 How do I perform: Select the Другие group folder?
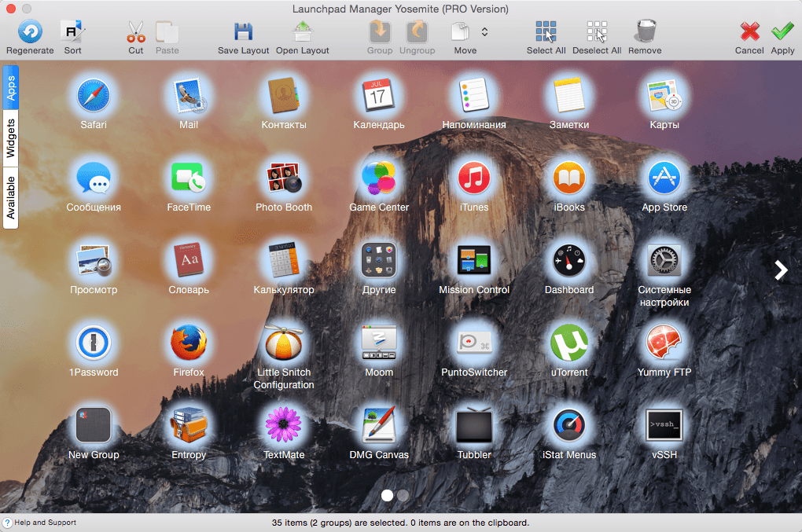pyautogui.click(x=378, y=261)
